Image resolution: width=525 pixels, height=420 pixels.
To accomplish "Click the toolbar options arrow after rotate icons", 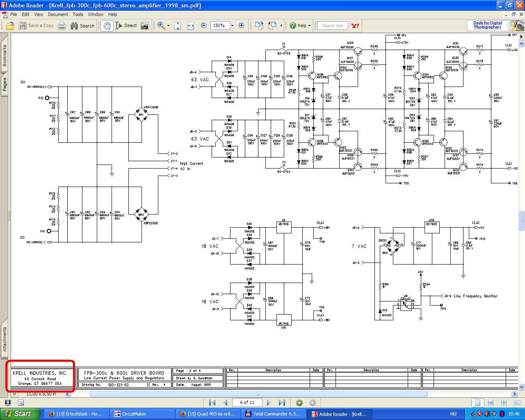I will coord(281,26).
